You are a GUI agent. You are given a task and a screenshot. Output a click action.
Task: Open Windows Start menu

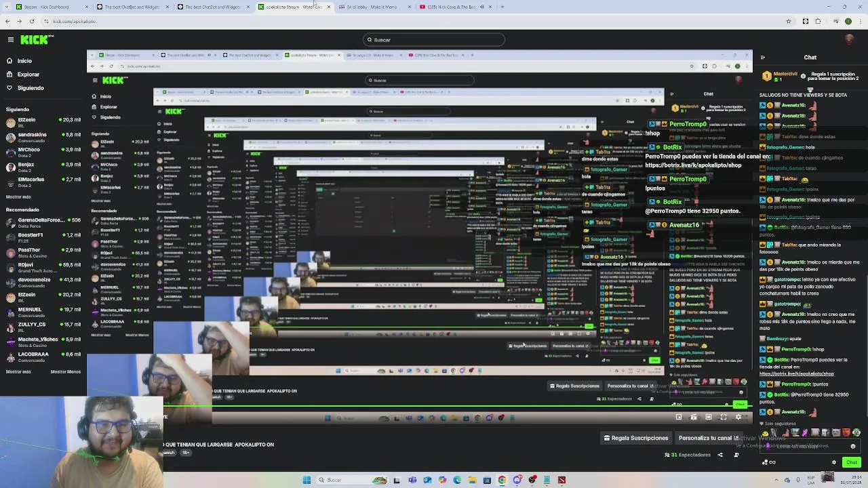coord(307,481)
